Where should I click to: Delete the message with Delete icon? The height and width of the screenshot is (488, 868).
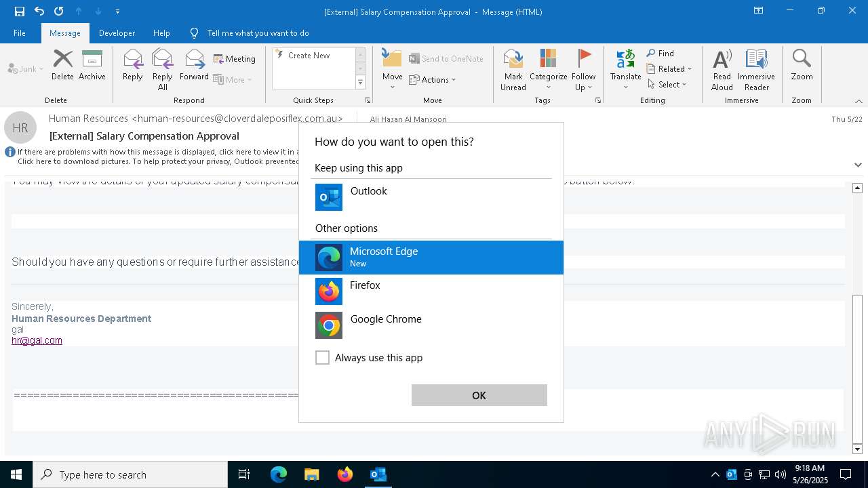(x=62, y=65)
